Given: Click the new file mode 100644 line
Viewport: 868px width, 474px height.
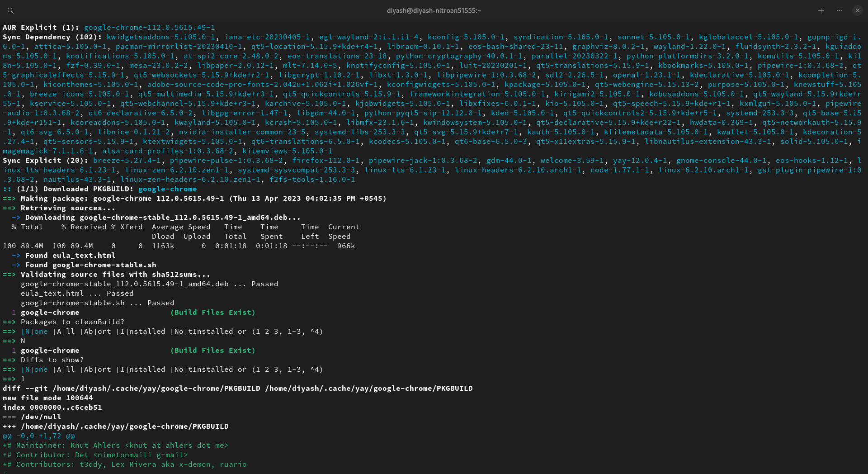Looking at the screenshot, I should tap(48, 398).
